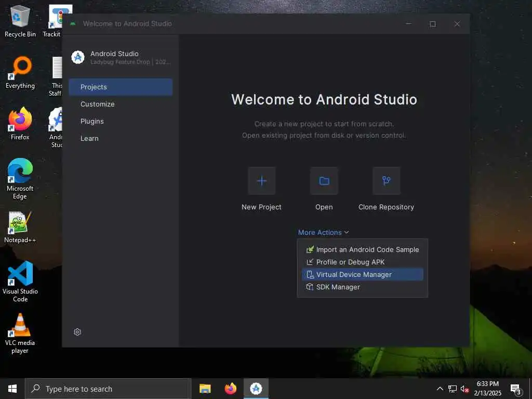Choose SDK Manager menu entry
Image resolution: width=532 pixels, height=399 pixels.
362,287
